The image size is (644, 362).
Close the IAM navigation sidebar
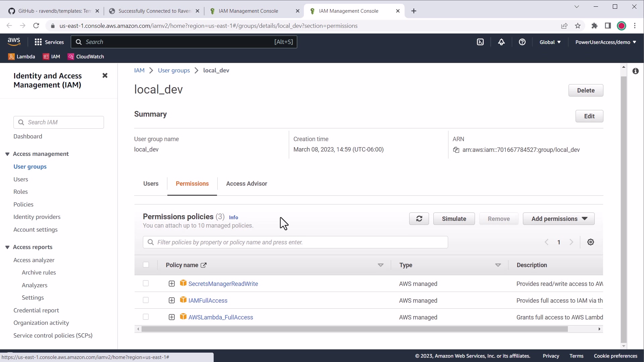click(105, 75)
